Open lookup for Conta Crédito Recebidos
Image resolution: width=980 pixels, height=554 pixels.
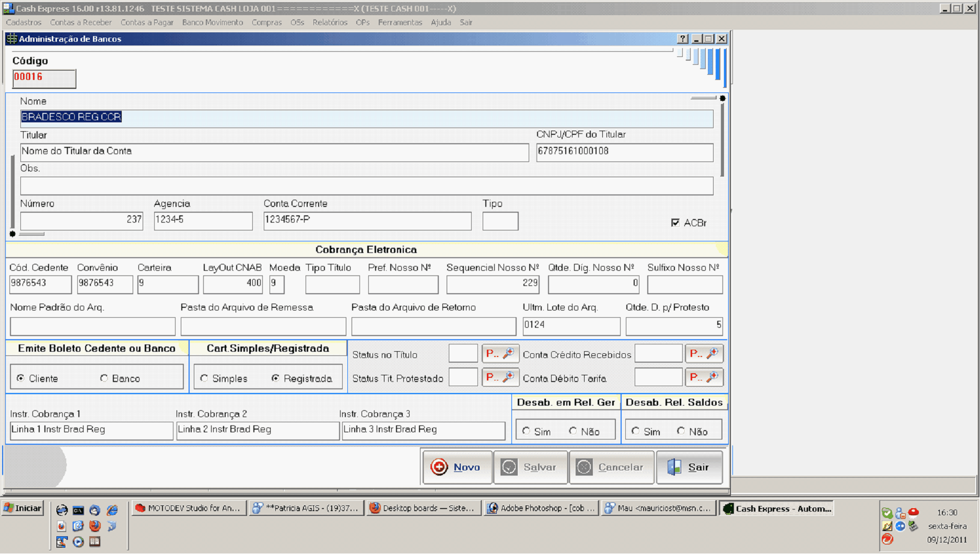(x=704, y=354)
